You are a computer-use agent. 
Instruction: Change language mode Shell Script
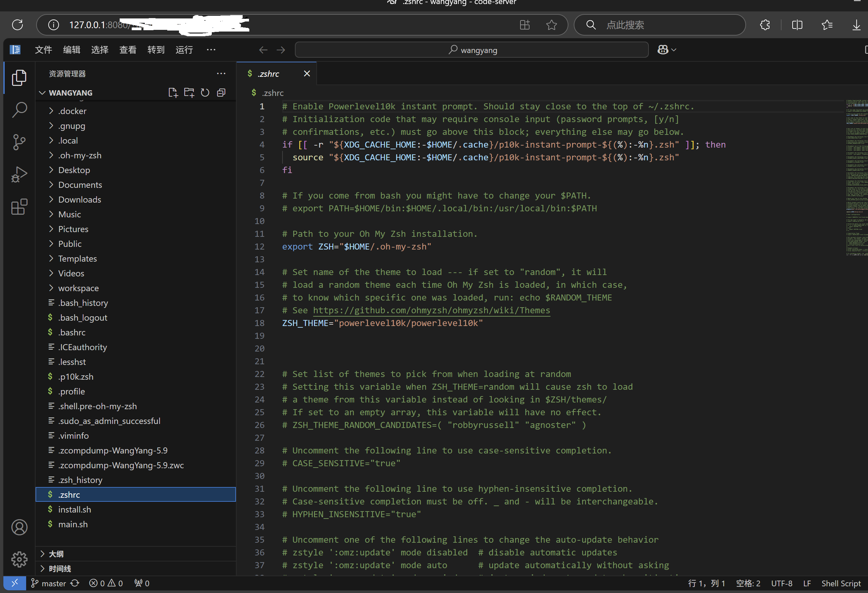(841, 583)
